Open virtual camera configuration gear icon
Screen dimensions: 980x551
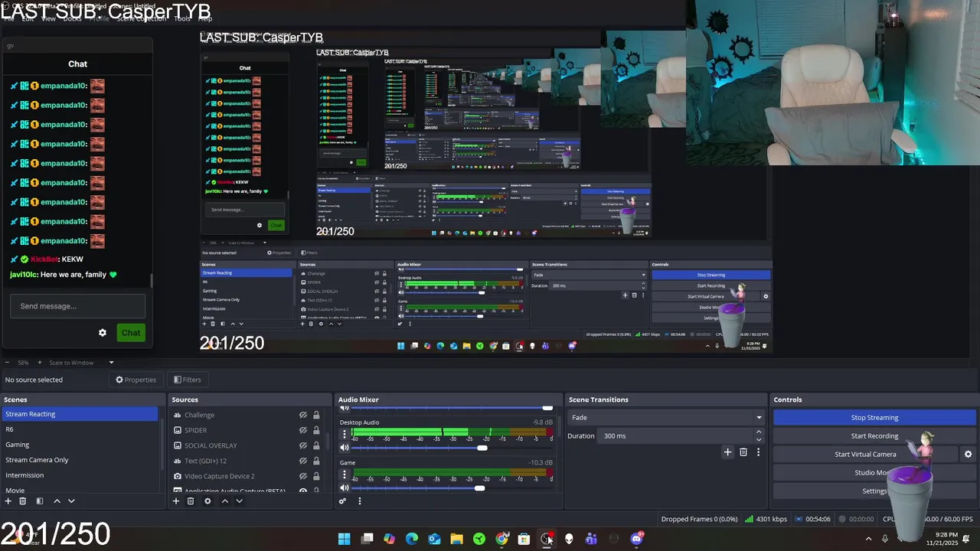click(968, 454)
